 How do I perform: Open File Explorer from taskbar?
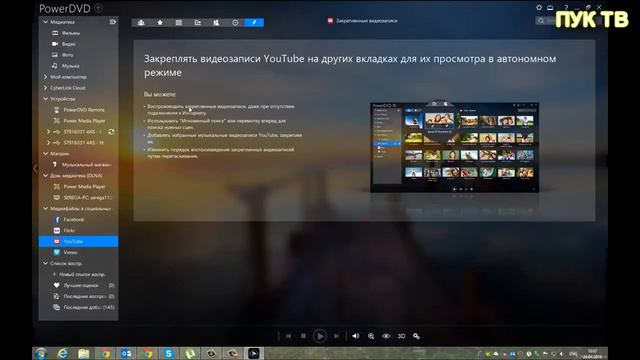(x=84, y=353)
